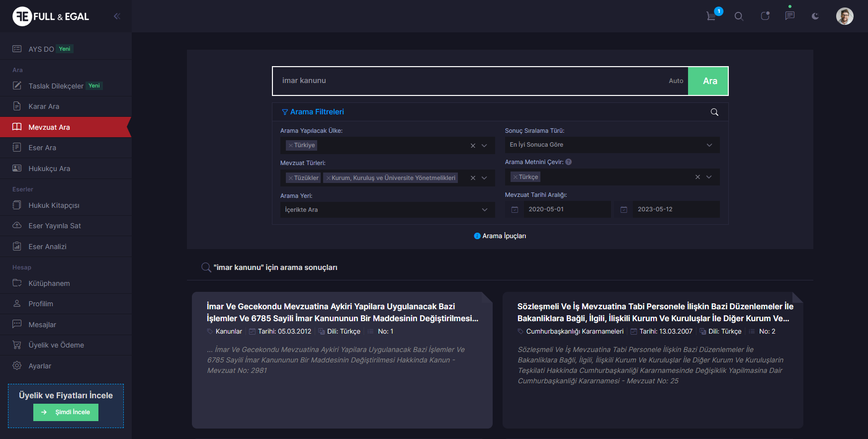The height and width of the screenshot is (439, 868).
Task: Open the user profile avatar
Action: coord(844,16)
